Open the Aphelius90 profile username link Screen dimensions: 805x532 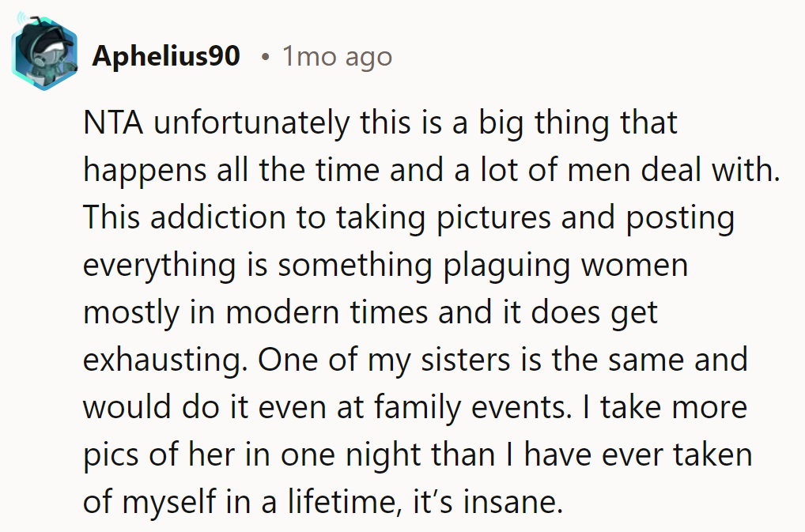tap(166, 57)
